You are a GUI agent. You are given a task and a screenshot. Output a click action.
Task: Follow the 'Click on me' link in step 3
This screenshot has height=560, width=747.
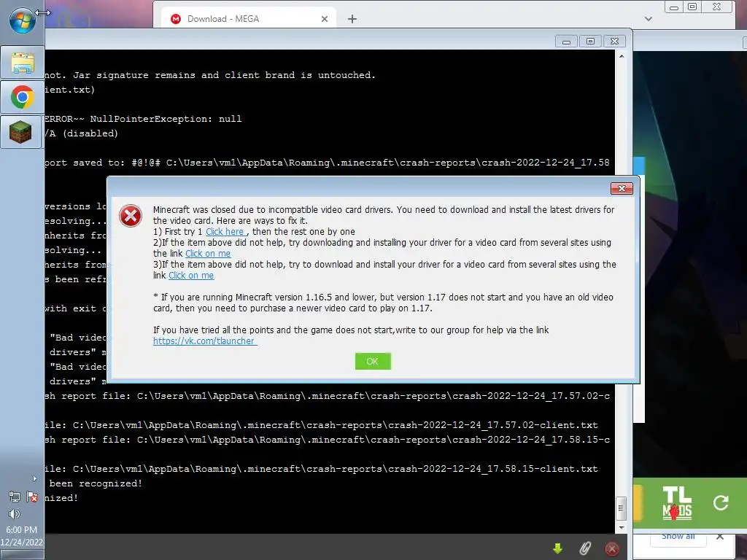(191, 276)
